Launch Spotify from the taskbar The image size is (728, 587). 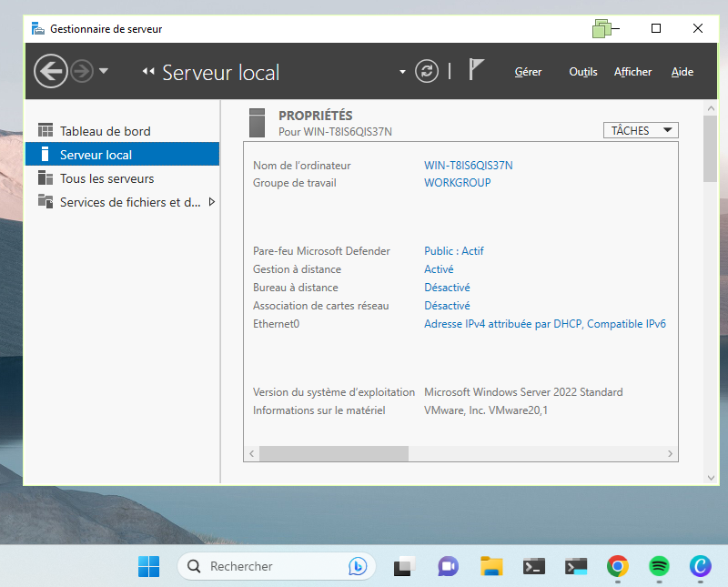(658, 566)
